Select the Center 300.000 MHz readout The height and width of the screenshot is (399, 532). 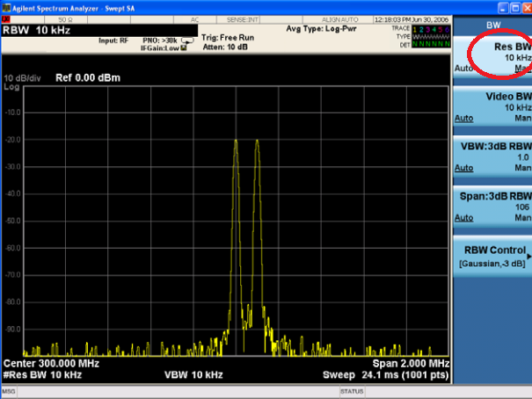pyautogui.click(x=52, y=364)
